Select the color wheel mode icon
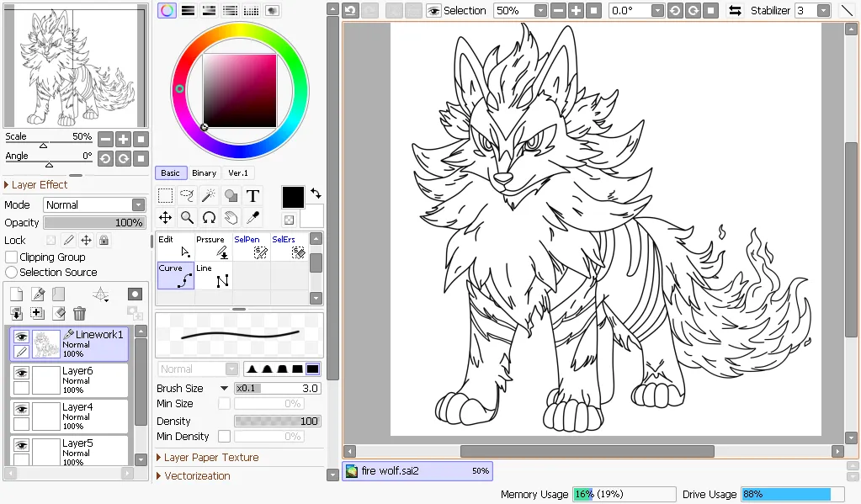Viewport: 861px width, 504px height. pos(167,10)
